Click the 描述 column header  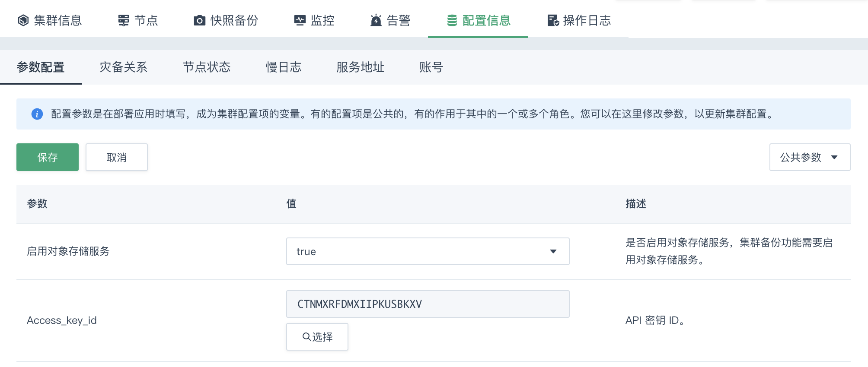coord(636,204)
